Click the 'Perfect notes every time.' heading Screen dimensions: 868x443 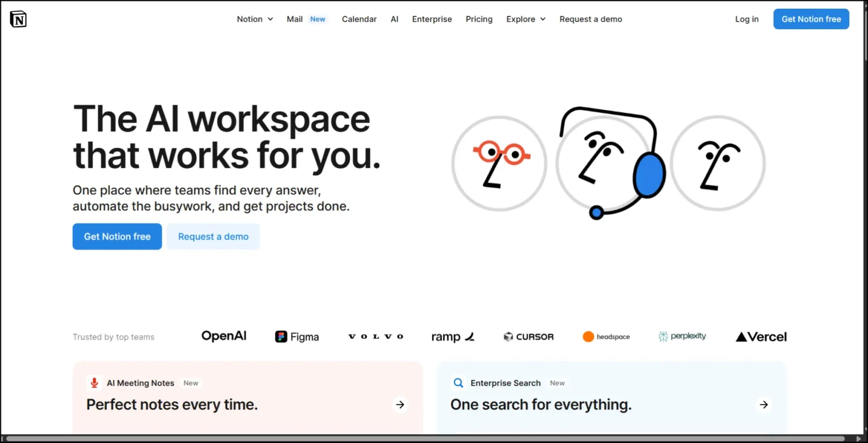[x=172, y=404]
